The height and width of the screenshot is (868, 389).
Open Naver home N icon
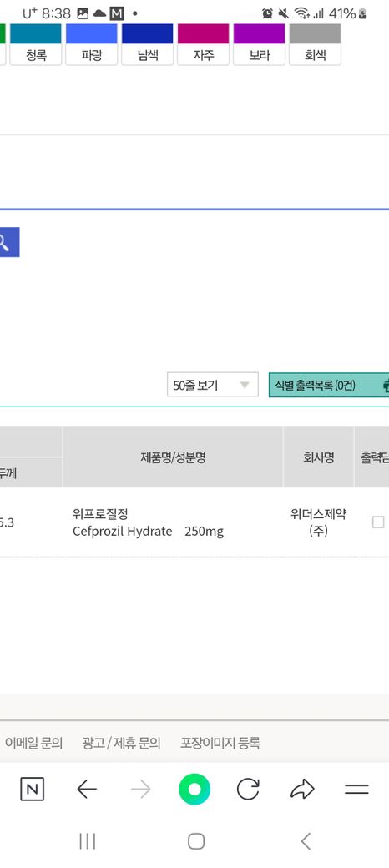click(x=32, y=790)
